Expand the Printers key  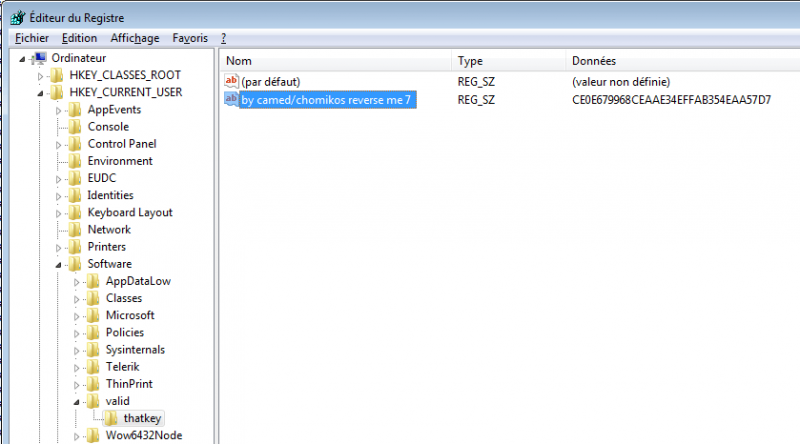[59, 248]
